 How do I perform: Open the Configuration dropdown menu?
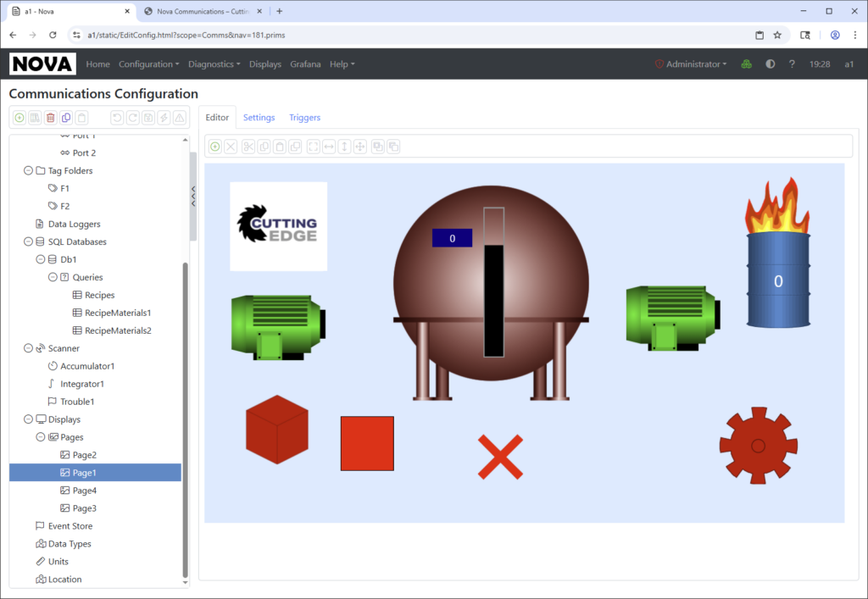tap(148, 64)
